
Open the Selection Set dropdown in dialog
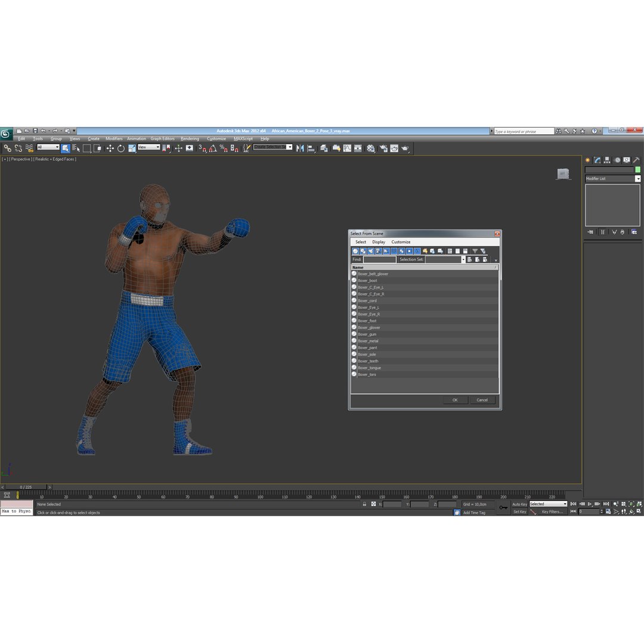pyautogui.click(x=463, y=259)
